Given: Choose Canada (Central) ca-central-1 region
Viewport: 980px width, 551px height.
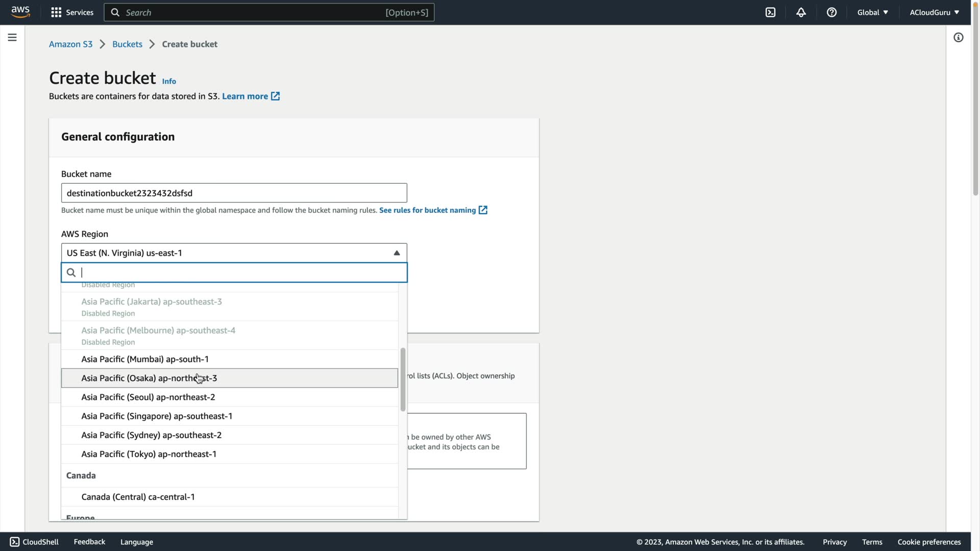Looking at the screenshot, I should (x=138, y=497).
